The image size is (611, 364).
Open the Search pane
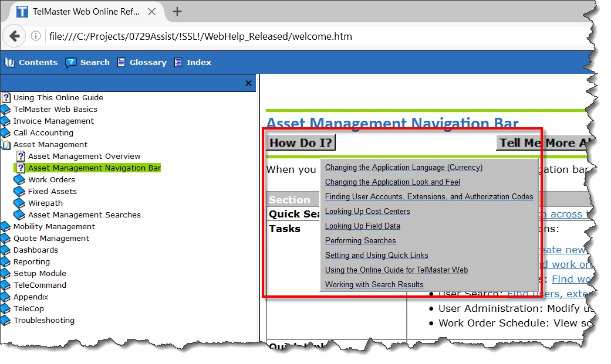click(94, 62)
